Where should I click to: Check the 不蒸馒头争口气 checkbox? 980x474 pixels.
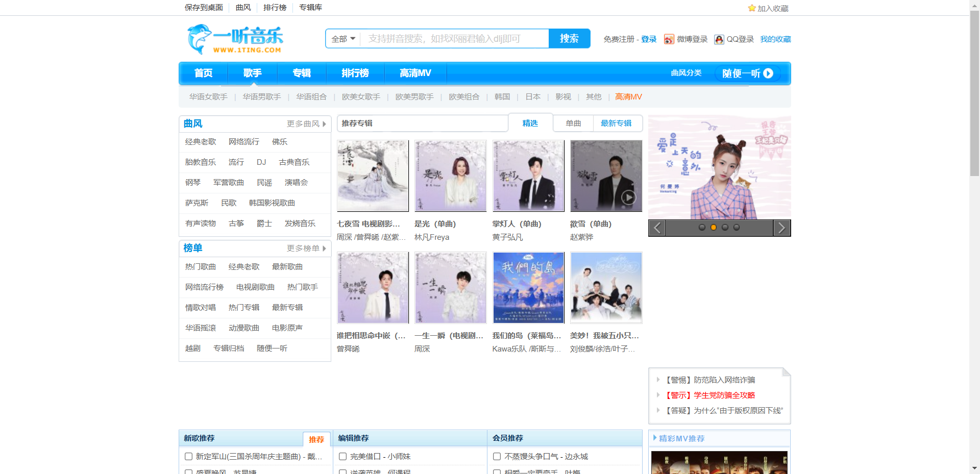coord(497,457)
